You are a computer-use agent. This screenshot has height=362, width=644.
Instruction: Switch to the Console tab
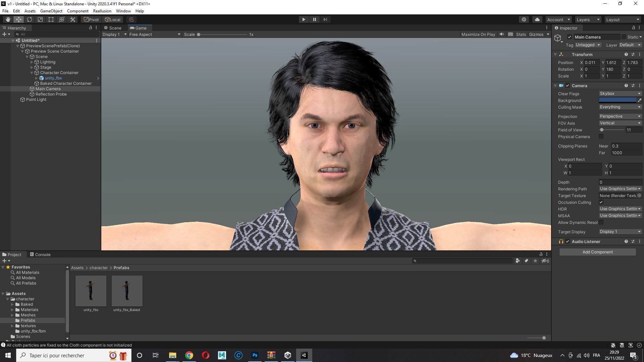(40, 254)
